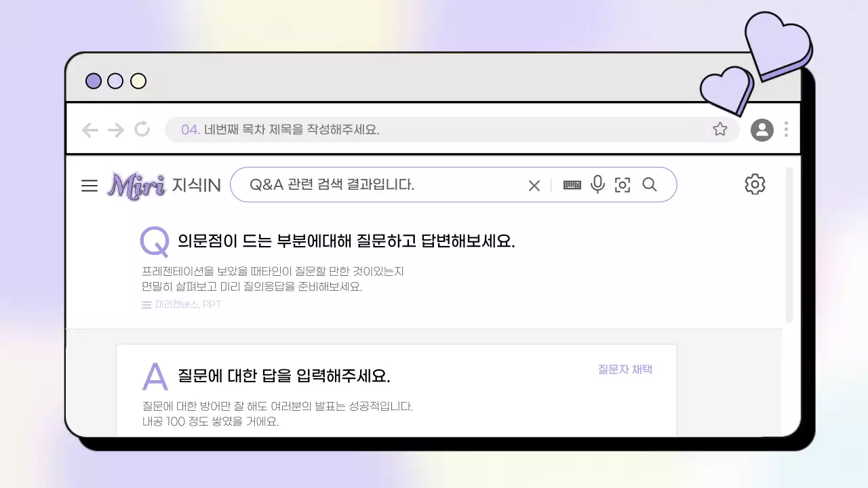Refresh the current page
Viewport: 868px width, 488px height.
[142, 129]
